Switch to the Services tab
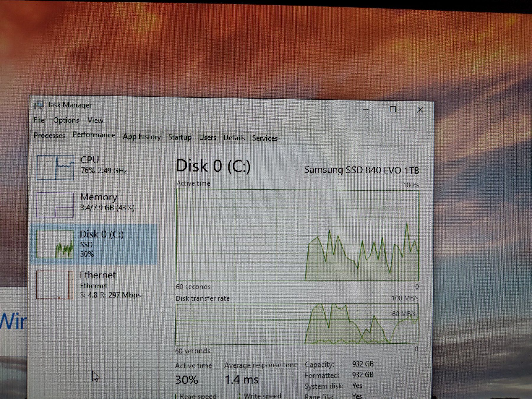The image size is (532, 399). click(265, 138)
